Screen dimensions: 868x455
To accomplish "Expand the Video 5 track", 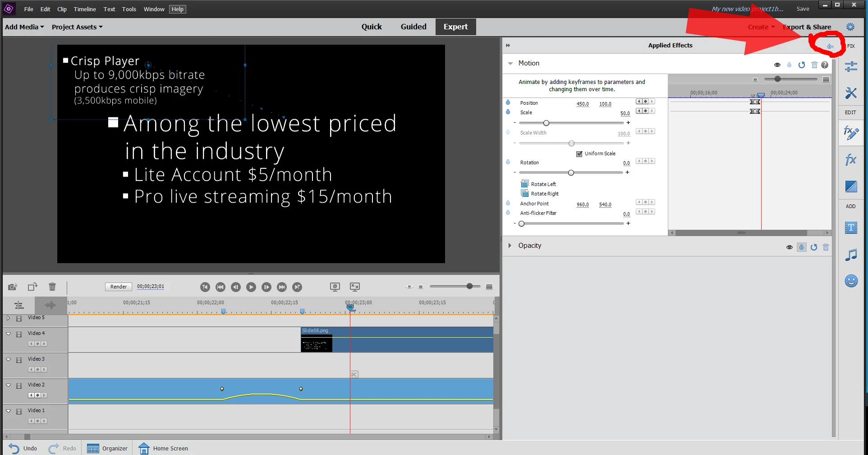I will pos(8,318).
